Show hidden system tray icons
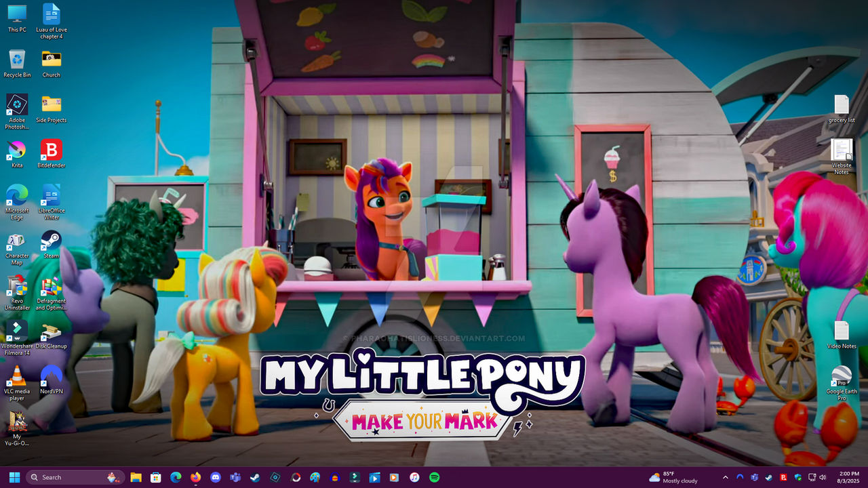The image size is (868, 488). pyautogui.click(x=726, y=477)
